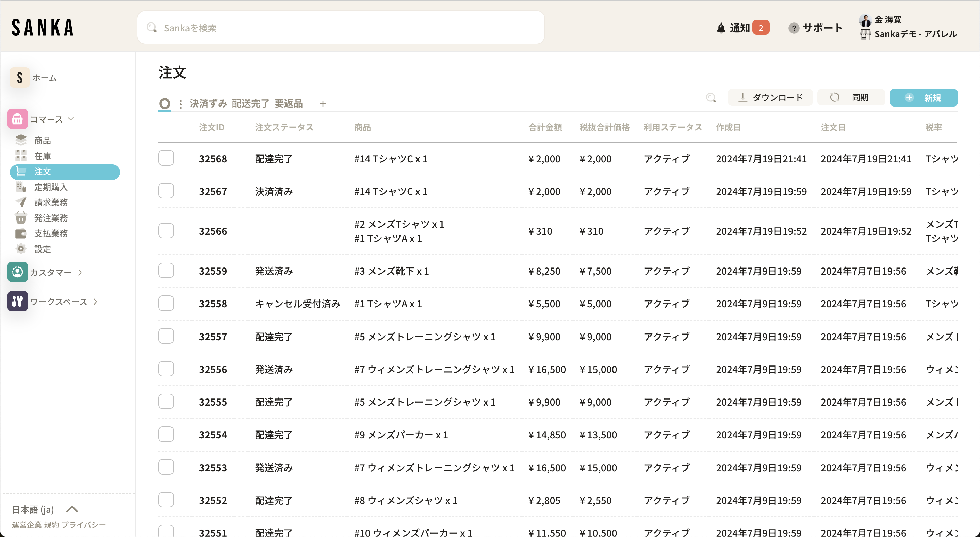This screenshot has width=980, height=537.
Task: Check the box for order 32568
Action: pos(166,158)
